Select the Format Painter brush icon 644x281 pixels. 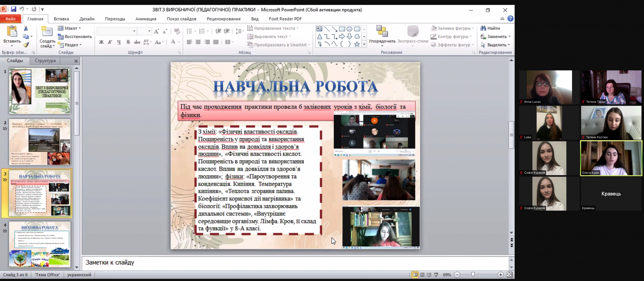coord(26,45)
